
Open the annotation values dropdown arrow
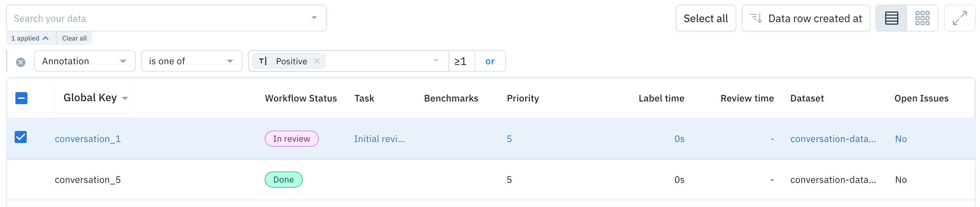pyautogui.click(x=436, y=61)
